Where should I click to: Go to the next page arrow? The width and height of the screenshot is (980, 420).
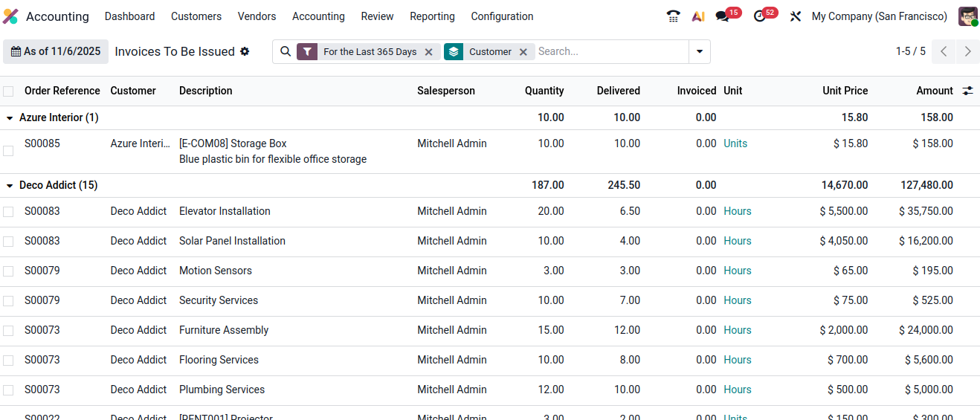pos(967,51)
